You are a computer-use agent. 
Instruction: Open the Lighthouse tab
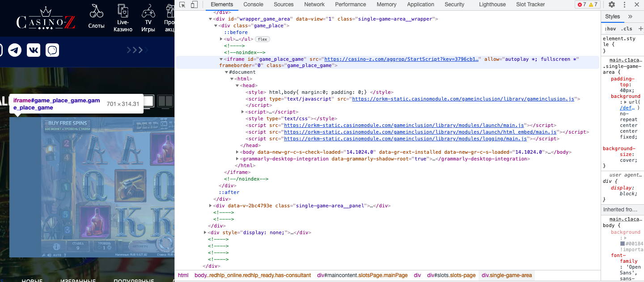492,4
